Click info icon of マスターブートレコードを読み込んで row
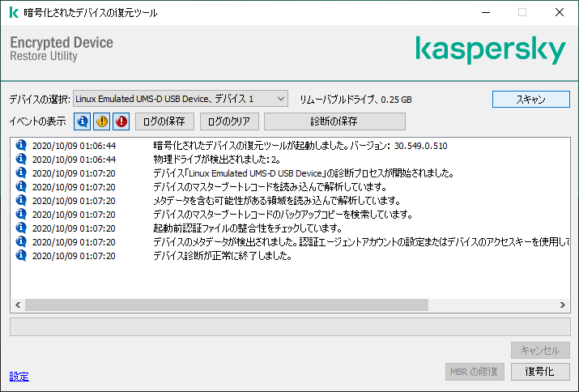Image resolution: width=579 pixels, height=392 pixels. click(x=21, y=186)
